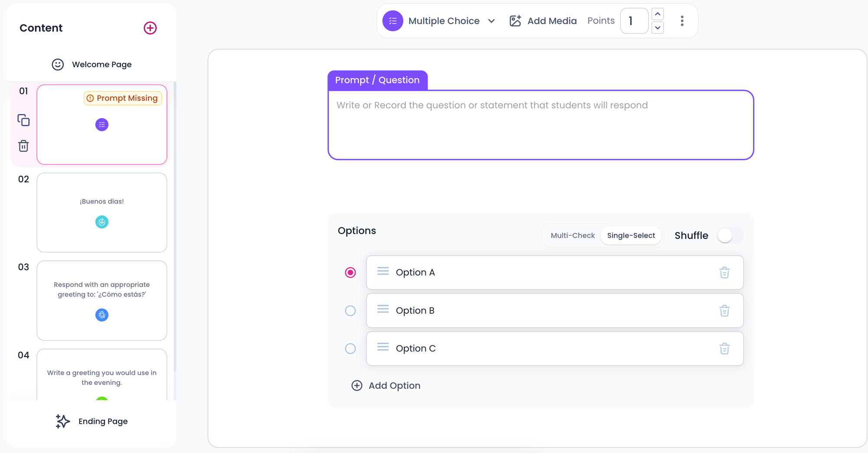Image resolution: width=868 pixels, height=453 pixels.
Task: Switch options to Multi-Check mode
Action: [572, 236]
